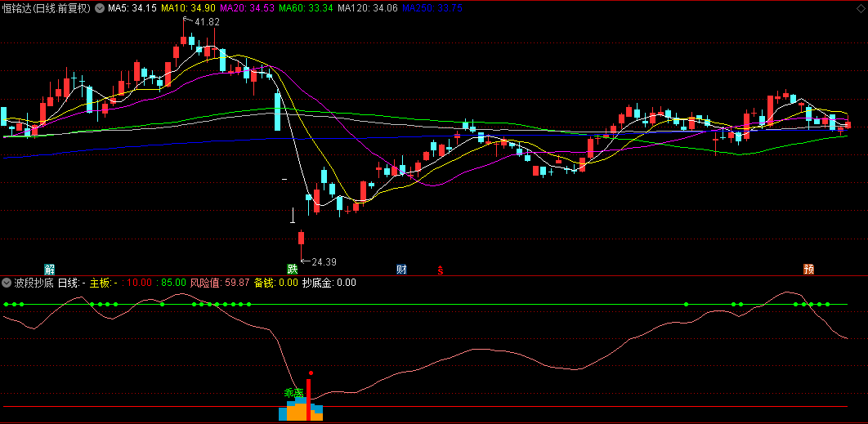The image size is (868, 424).
Task: Click the MA10: 34.90 label
Action: 188,9
